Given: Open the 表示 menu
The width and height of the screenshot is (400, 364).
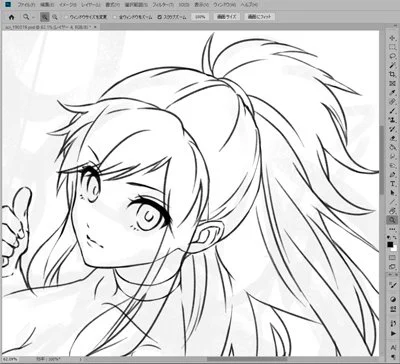Looking at the screenshot, I should (x=201, y=5).
